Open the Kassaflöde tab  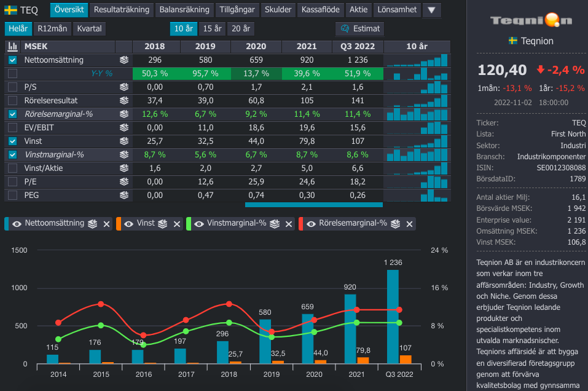(321, 10)
